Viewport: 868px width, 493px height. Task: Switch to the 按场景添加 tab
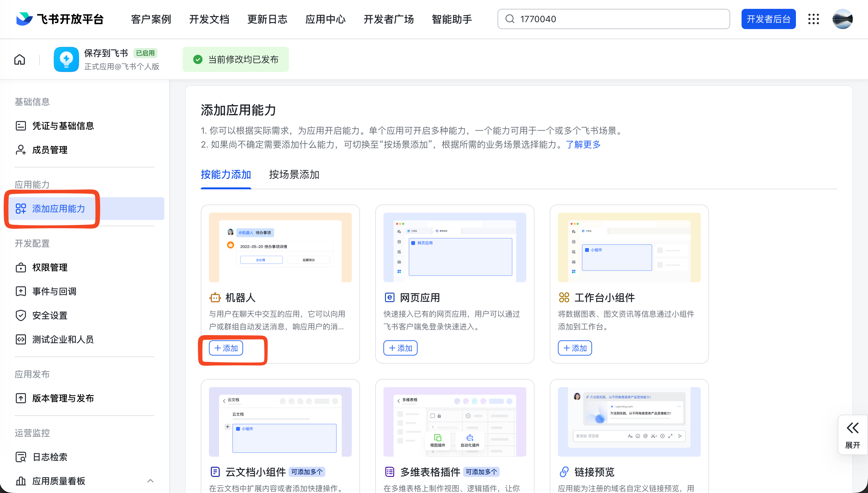(293, 175)
